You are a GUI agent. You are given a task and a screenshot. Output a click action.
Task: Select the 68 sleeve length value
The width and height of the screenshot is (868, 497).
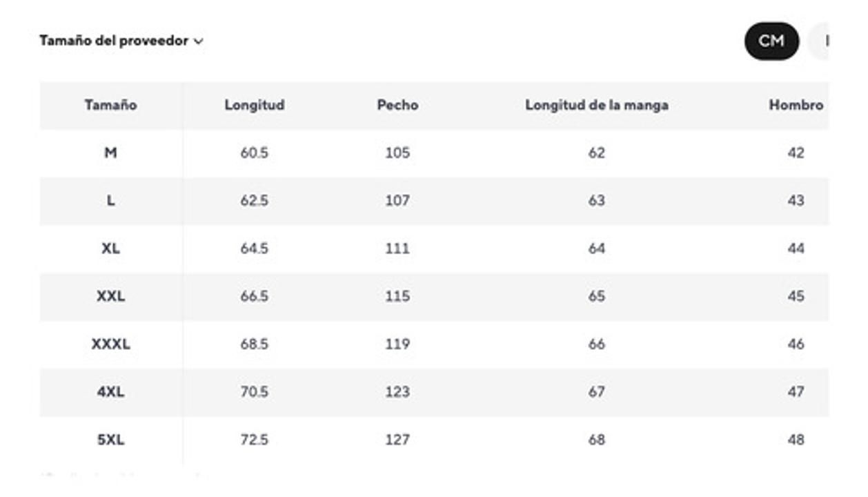click(x=596, y=439)
